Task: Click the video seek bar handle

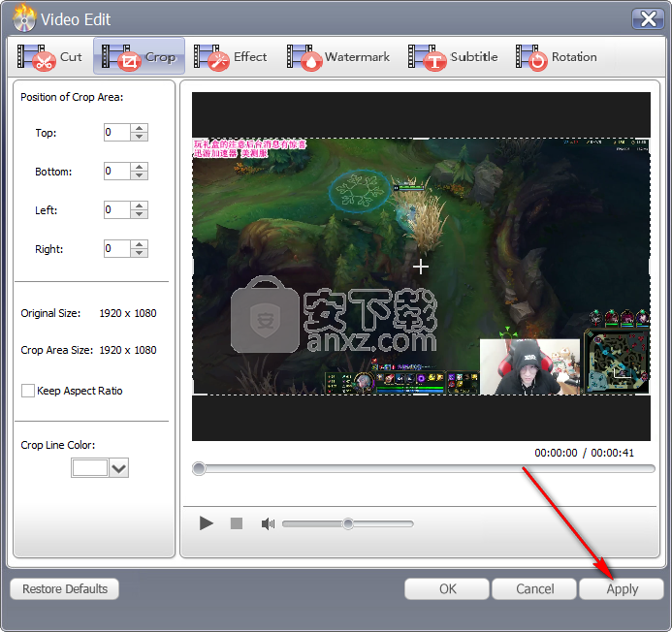Action: tap(199, 468)
